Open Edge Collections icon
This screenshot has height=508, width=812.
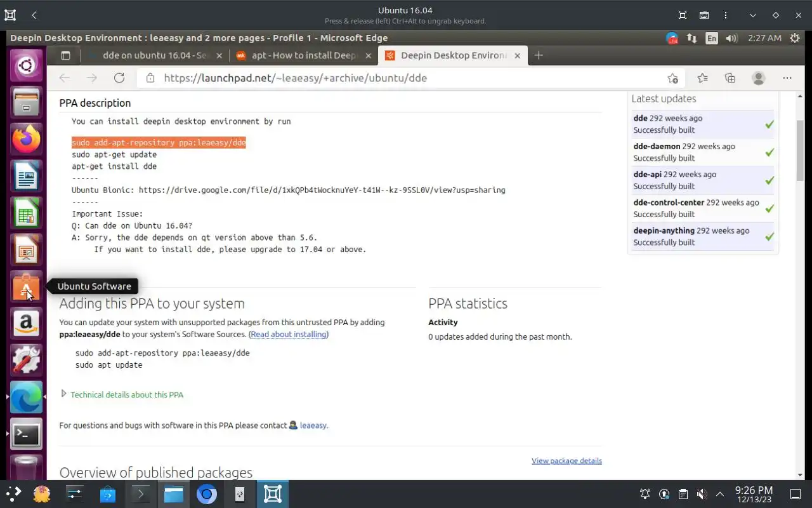730,78
